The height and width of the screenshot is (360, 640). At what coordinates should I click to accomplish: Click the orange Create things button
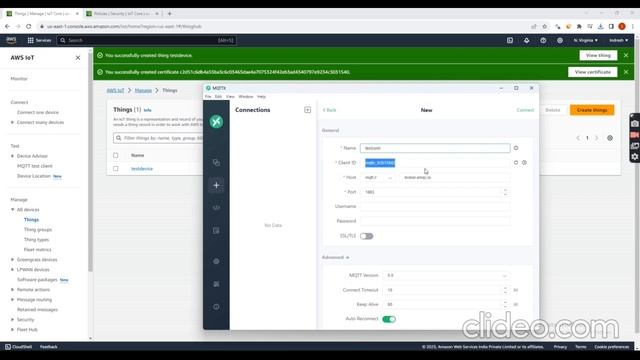click(592, 110)
